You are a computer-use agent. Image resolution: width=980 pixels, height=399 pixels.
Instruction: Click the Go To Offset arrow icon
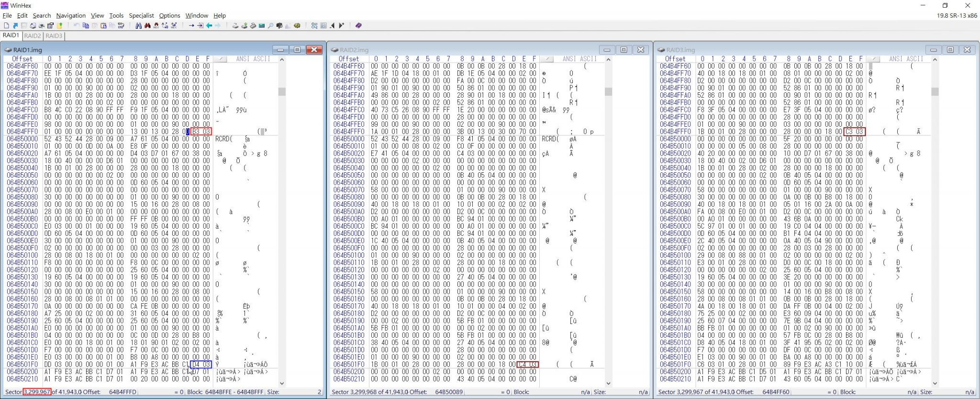pos(191,26)
